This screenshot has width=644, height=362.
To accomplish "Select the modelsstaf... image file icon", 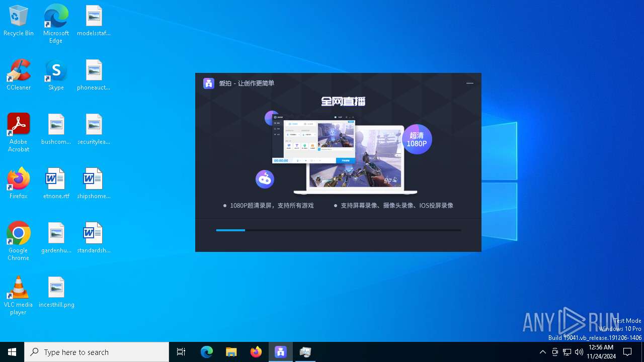I will click(x=94, y=21).
